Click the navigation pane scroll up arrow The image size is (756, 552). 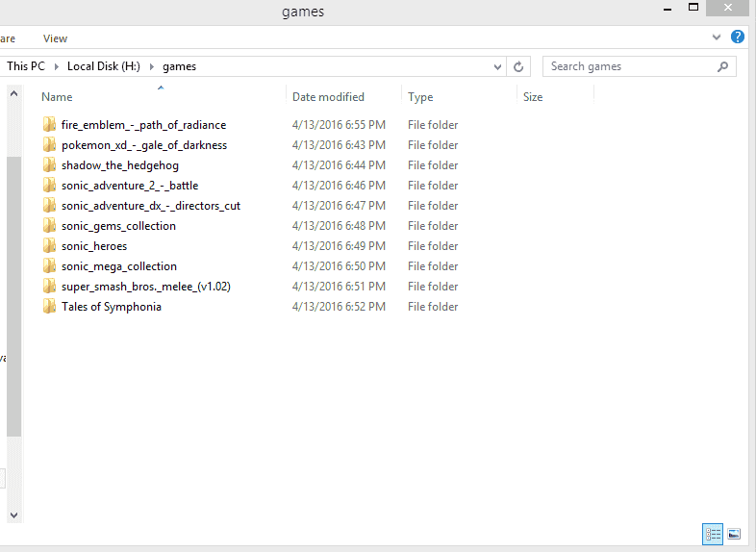point(14,93)
